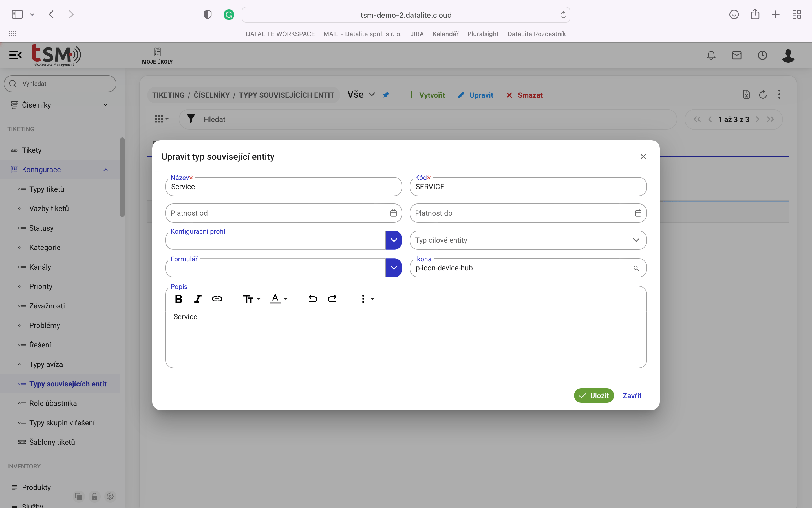Image resolution: width=812 pixels, height=508 pixels.
Task: Click the Hledat filter field
Action: [x=428, y=119]
